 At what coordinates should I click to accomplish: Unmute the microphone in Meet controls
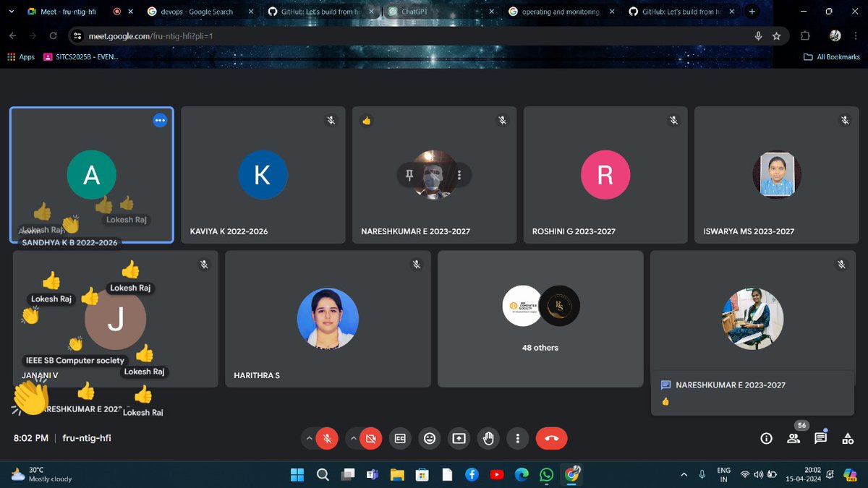click(327, 438)
